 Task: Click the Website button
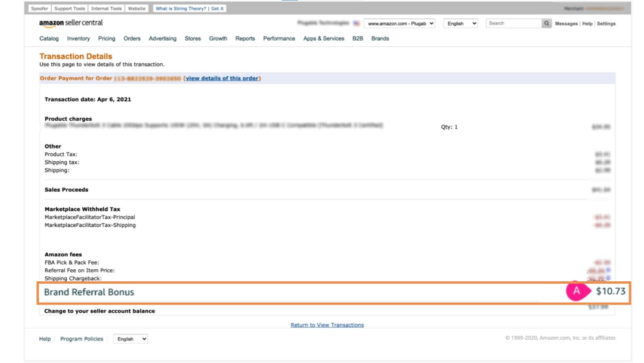pos(137,8)
